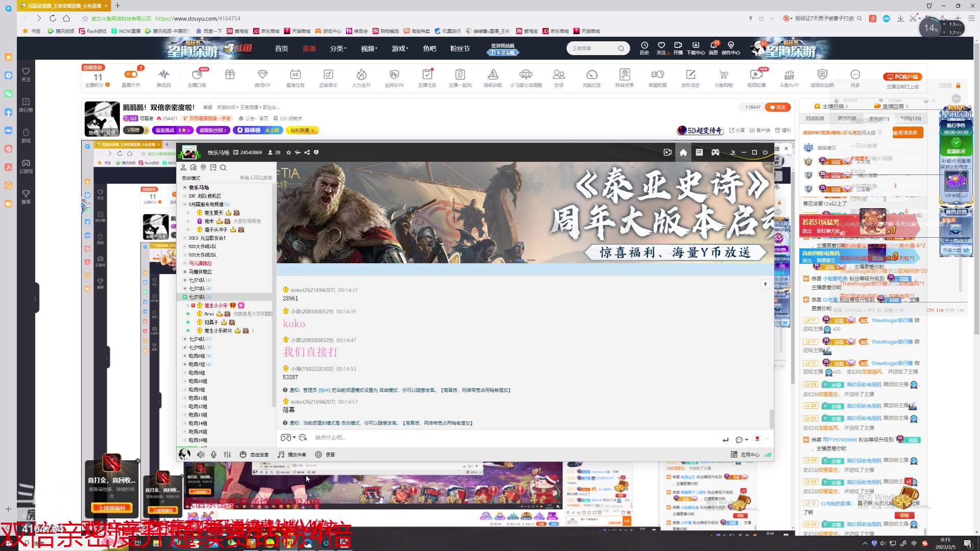Open the Windows Start button
The width and height of the screenshot is (980, 551).
coord(9,543)
